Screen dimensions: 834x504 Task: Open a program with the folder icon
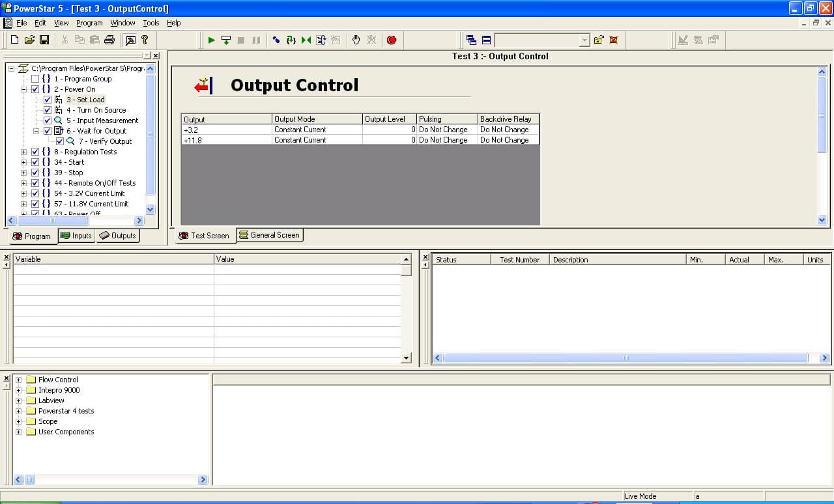tap(29, 40)
